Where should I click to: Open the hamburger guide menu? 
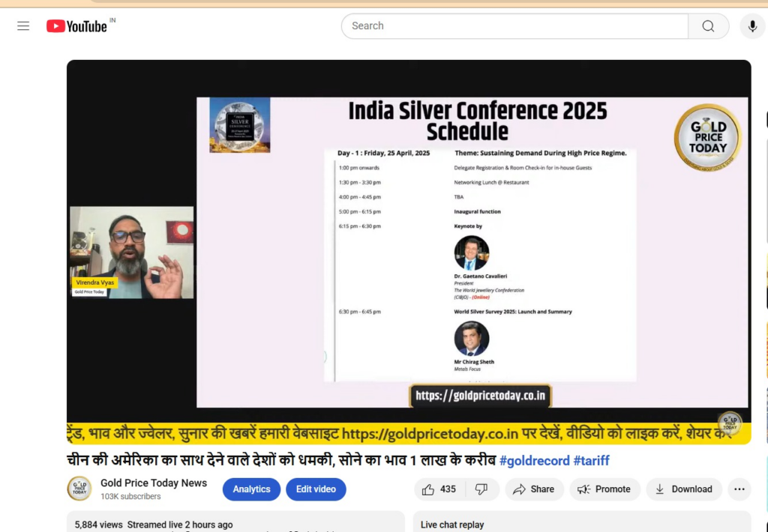[23, 26]
